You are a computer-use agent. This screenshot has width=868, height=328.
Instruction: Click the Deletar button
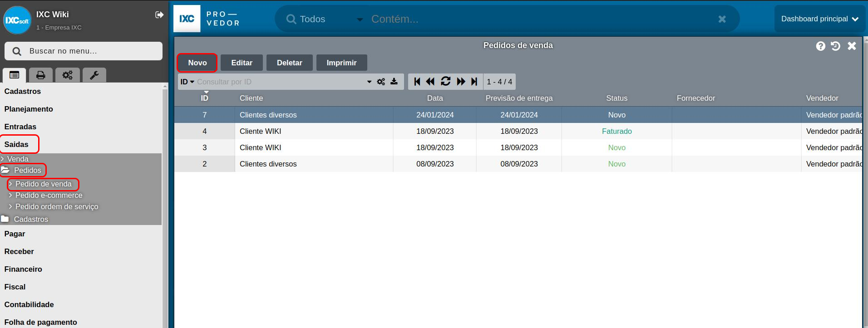[x=290, y=63]
